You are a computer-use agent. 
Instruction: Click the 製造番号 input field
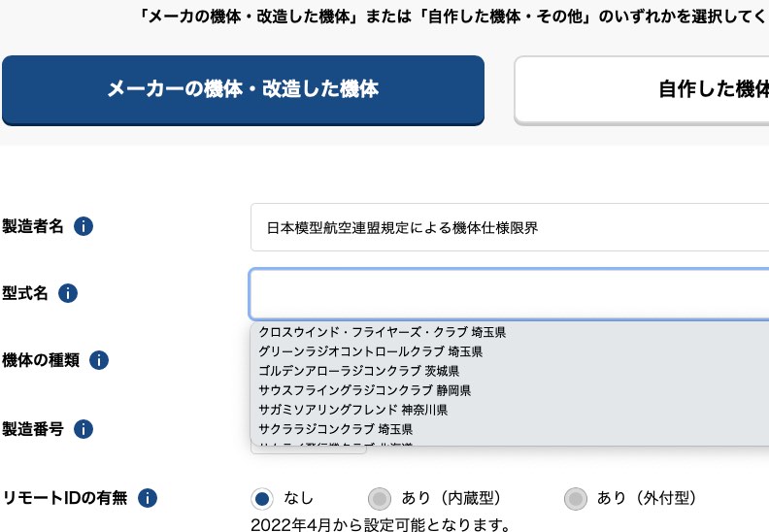click(x=309, y=449)
